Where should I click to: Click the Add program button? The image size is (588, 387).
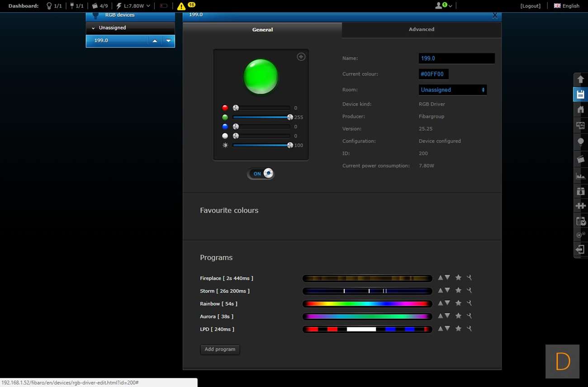pos(220,349)
